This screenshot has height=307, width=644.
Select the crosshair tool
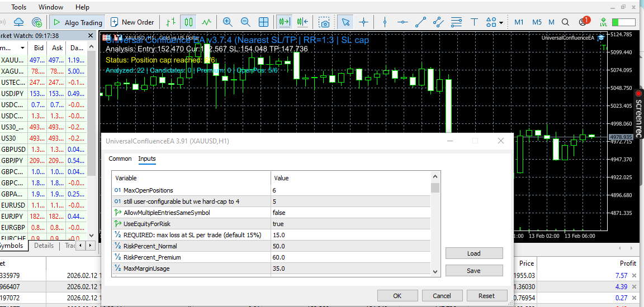[x=364, y=22]
